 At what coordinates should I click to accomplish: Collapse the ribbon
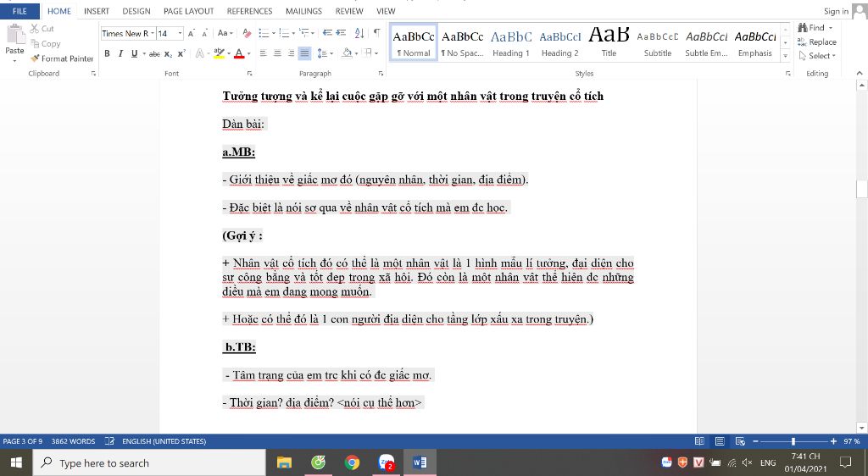point(860,73)
